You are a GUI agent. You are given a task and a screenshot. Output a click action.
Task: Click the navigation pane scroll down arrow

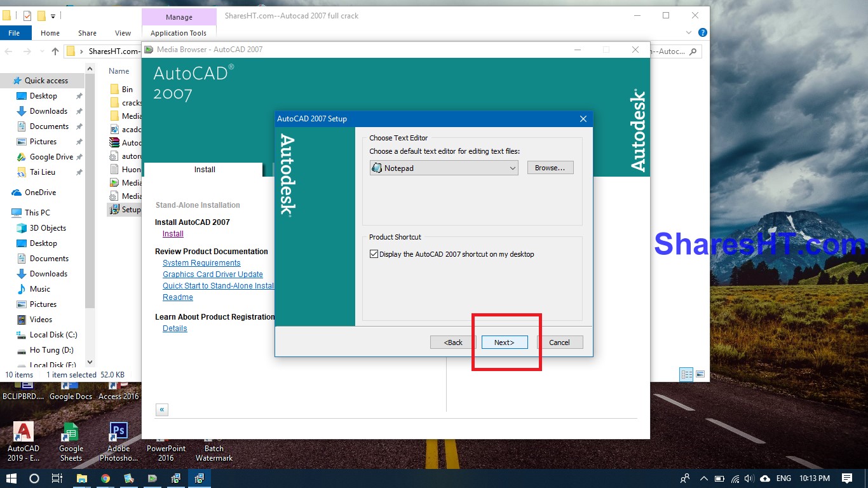point(90,362)
